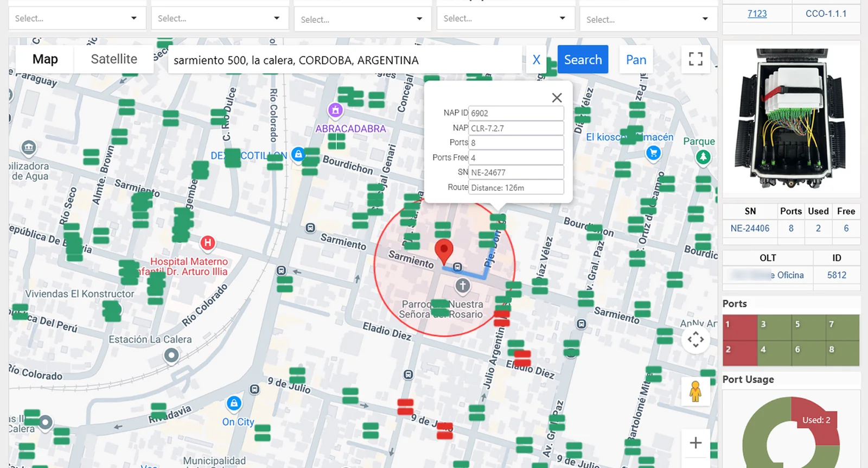Click the ABRACADABRA purple place icon
Screen dimensions: 868x468
pyautogui.click(x=336, y=111)
